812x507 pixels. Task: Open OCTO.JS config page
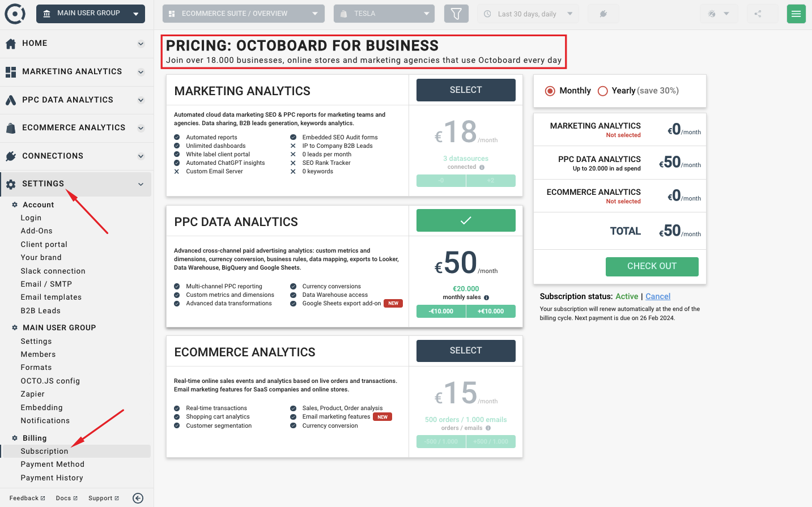50,381
